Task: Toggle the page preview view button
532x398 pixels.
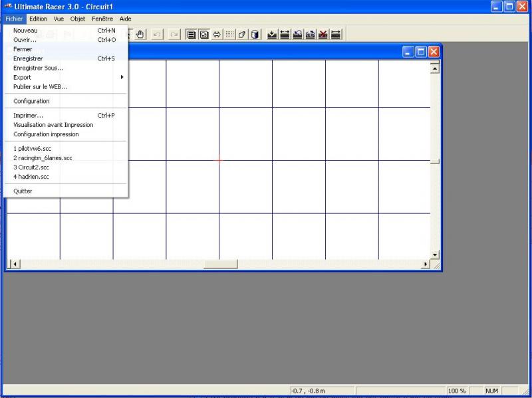Action: 204,35
